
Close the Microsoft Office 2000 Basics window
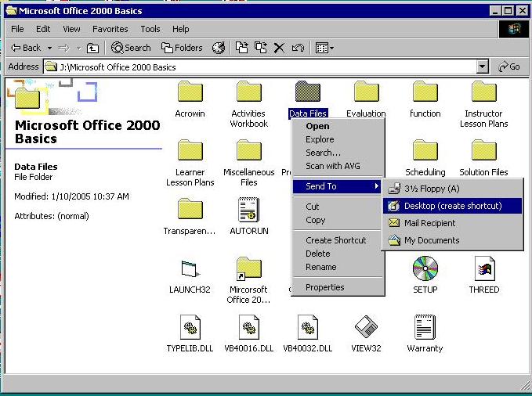click(522, 11)
